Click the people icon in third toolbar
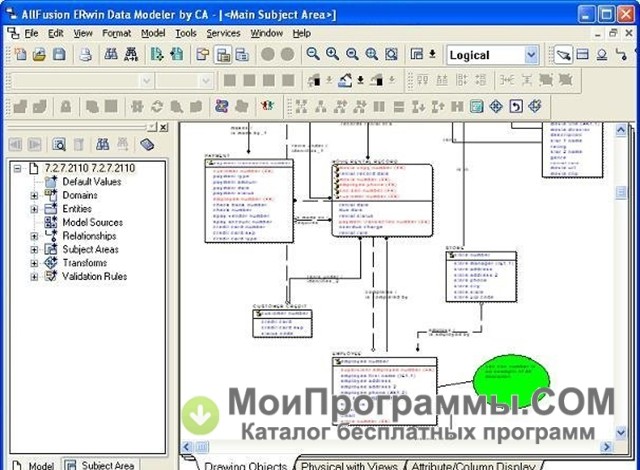Viewport: 640px width, 470px height. 267,106
